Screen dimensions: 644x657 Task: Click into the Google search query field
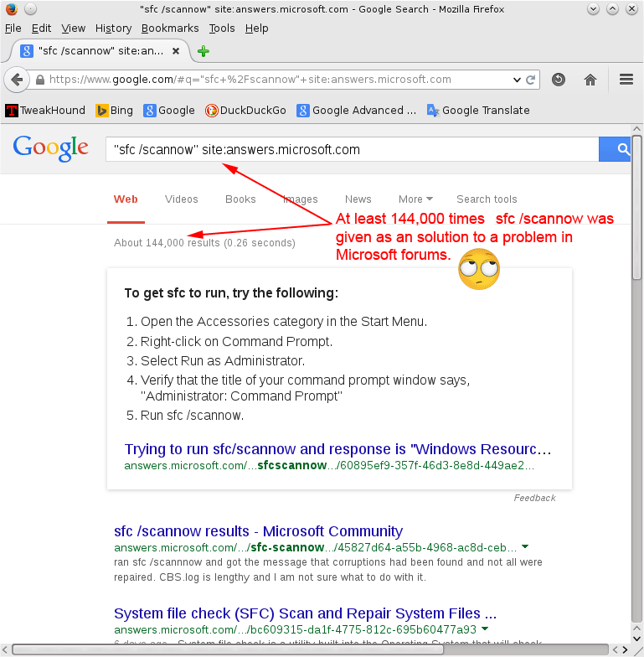click(x=352, y=150)
